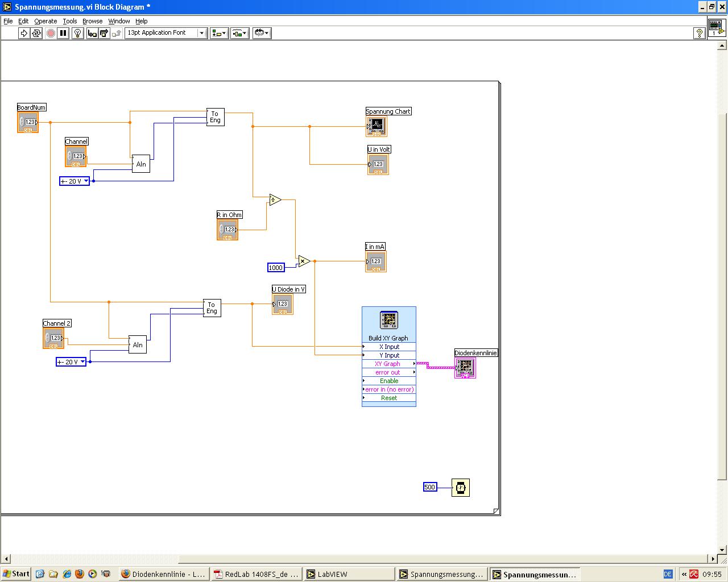Open the 13pt Application Font dropdown
The image size is (728, 582).
point(166,33)
